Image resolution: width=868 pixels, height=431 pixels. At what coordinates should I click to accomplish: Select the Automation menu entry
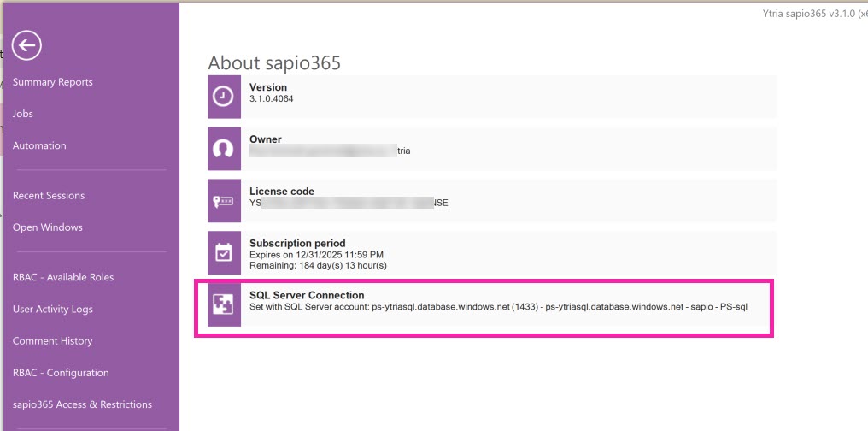point(39,145)
